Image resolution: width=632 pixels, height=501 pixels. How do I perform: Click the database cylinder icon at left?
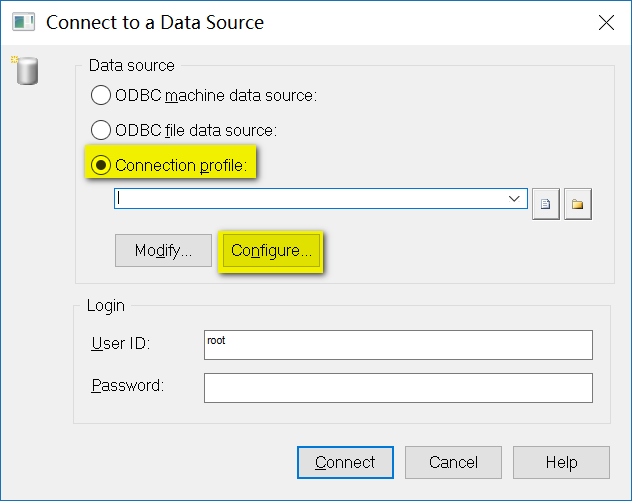pyautogui.click(x=27, y=70)
